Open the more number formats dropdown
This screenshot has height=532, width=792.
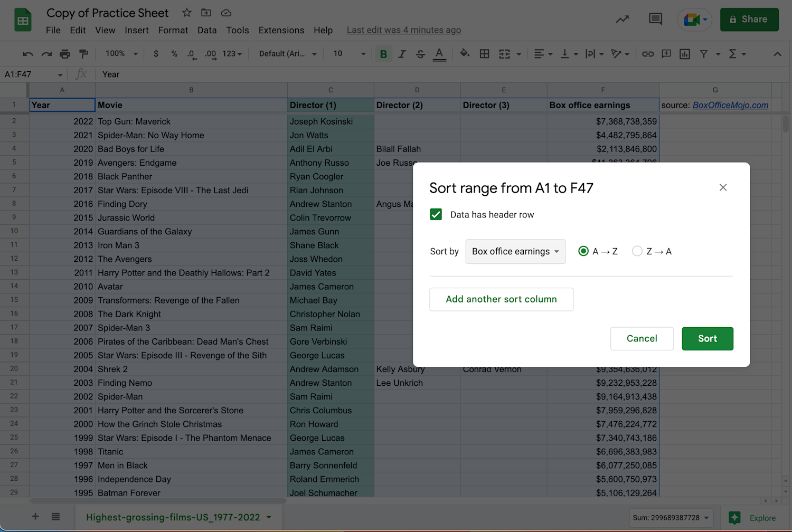[232, 54]
